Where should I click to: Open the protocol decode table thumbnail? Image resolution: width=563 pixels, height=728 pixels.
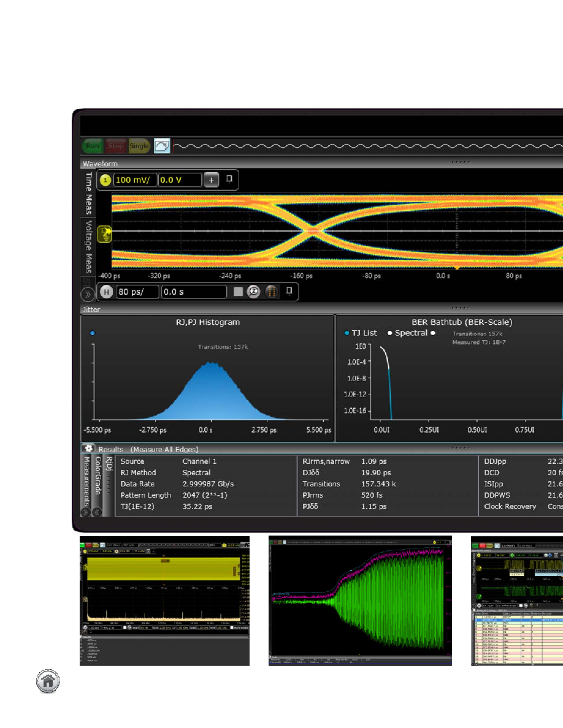[517, 601]
